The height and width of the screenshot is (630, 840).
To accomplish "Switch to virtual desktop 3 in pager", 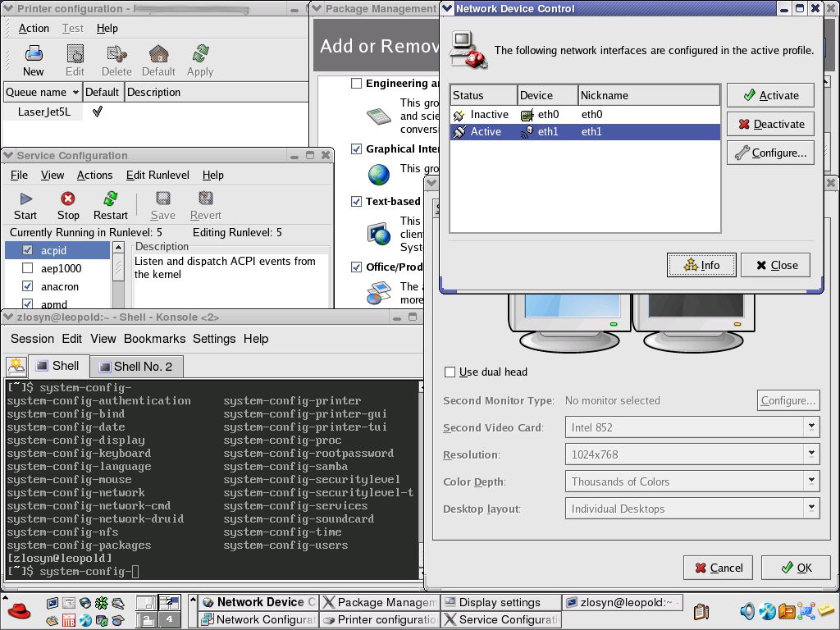I will coord(146,619).
